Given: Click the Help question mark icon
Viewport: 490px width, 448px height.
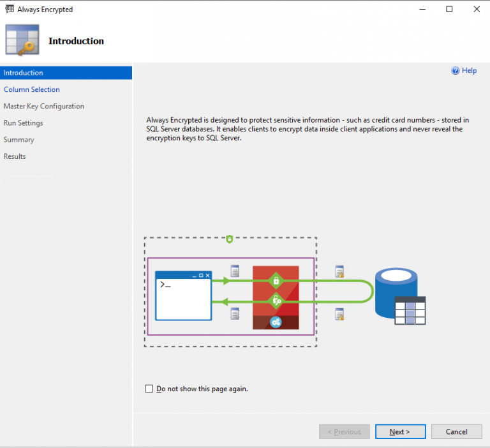Looking at the screenshot, I should point(455,71).
